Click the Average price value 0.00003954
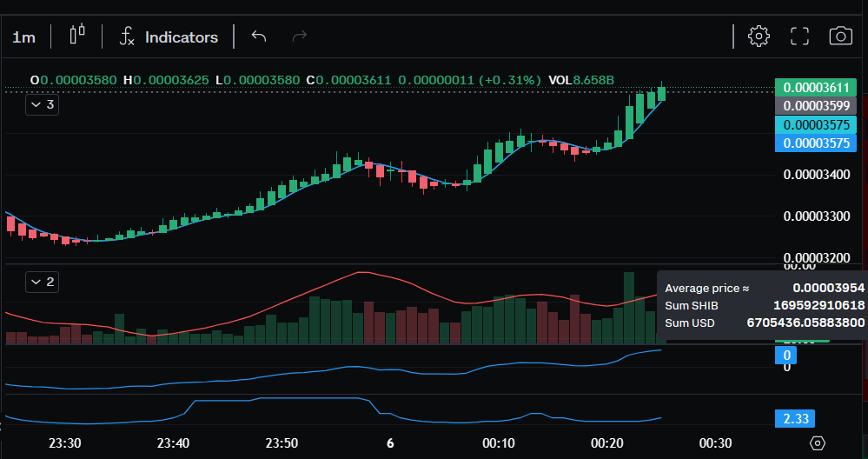Viewport: 868px width, 459px height. (x=829, y=288)
